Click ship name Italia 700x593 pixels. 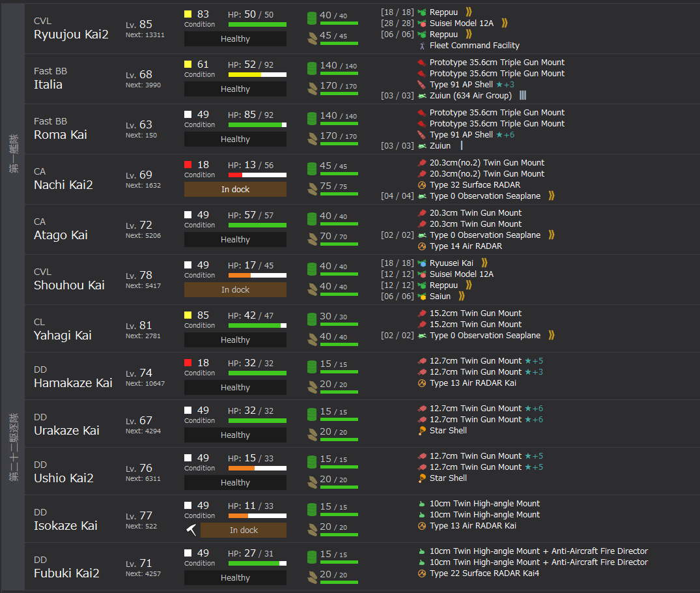(48, 85)
